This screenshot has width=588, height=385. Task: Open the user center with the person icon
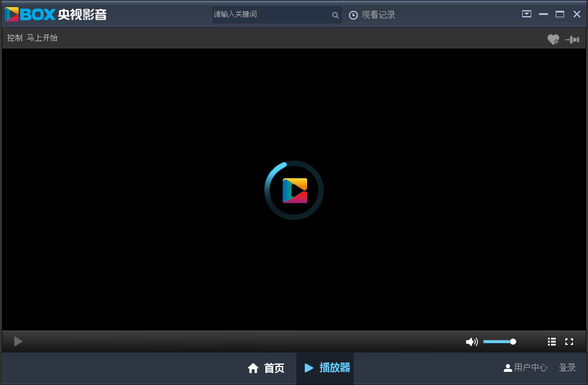tap(509, 367)
